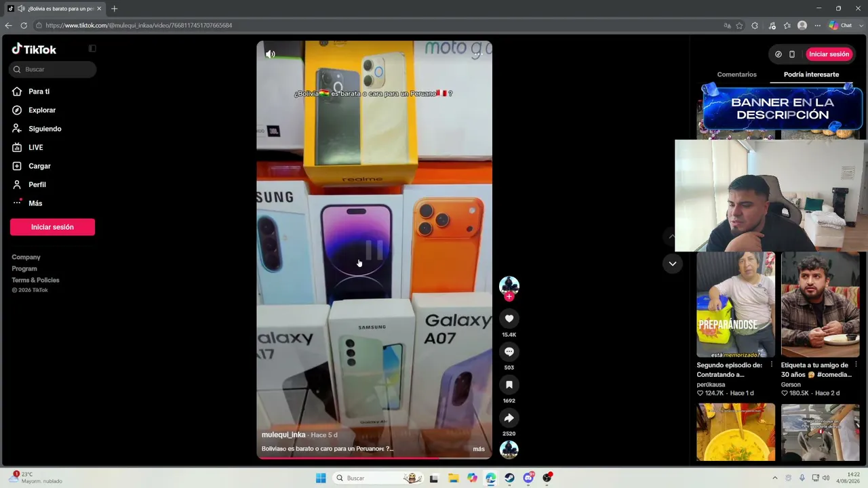Open the Program footer link
Viewport: 868px width, 488px height.
coord(24,269)
